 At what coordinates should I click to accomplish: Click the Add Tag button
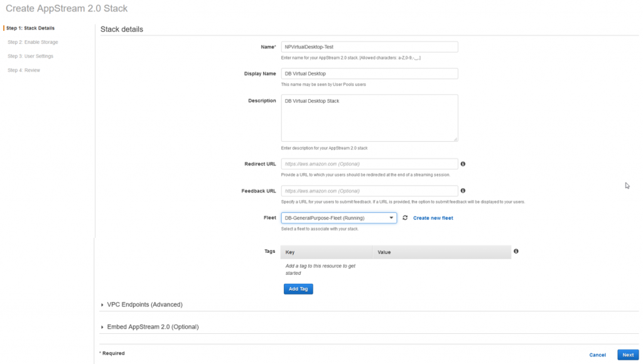tap(298, 289)
